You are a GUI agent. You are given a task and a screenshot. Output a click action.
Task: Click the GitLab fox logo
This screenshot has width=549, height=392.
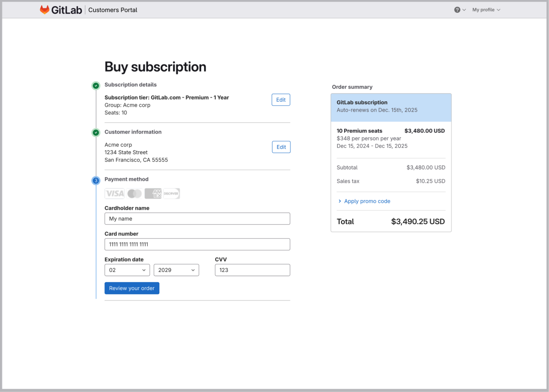tap(45, 10)
